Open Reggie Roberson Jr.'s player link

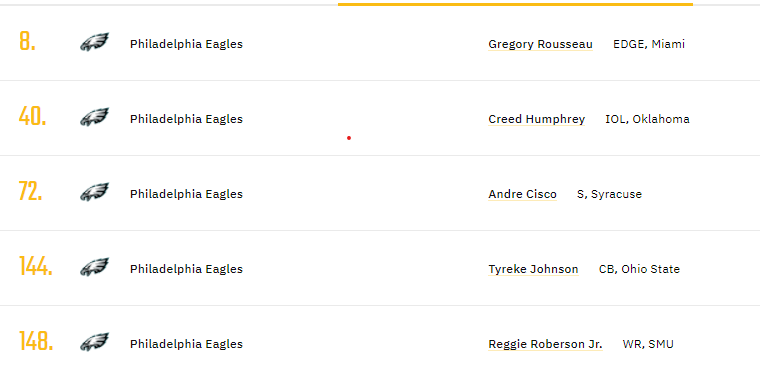(545, 344)
